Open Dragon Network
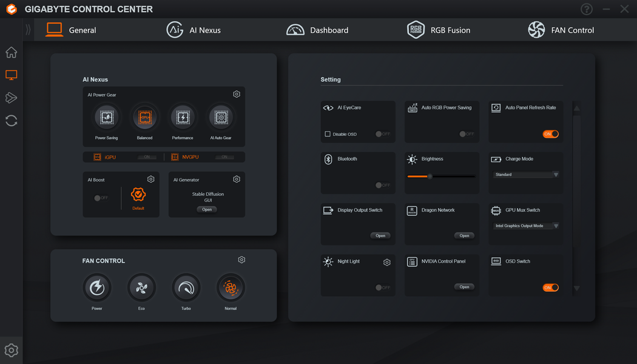637x364 pixels. coord(464,235)
